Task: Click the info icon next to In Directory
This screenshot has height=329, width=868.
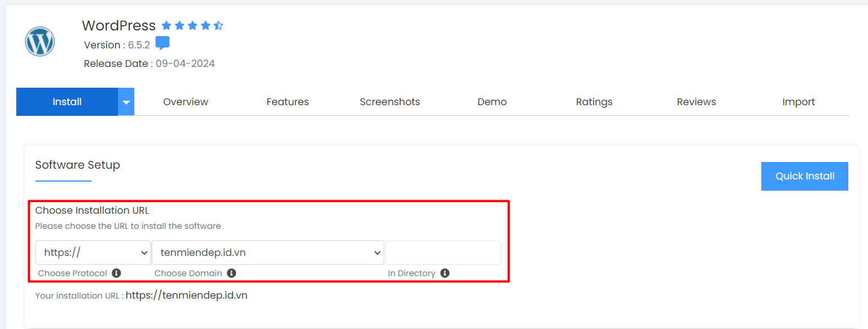Action: coord(444,273)
